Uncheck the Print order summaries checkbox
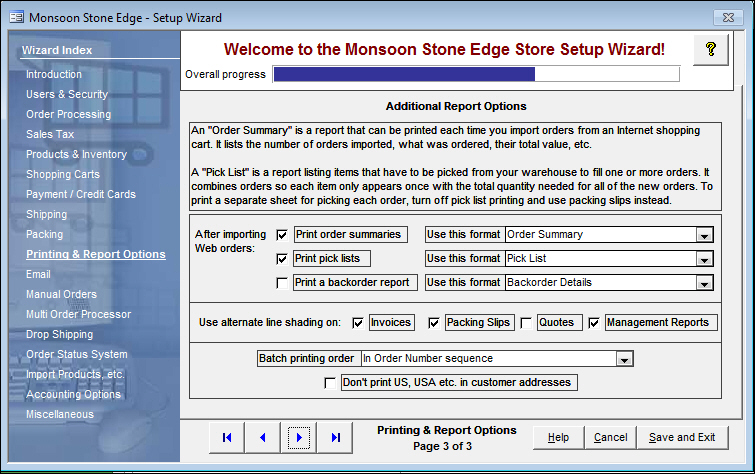 click(x=281, y=235)
